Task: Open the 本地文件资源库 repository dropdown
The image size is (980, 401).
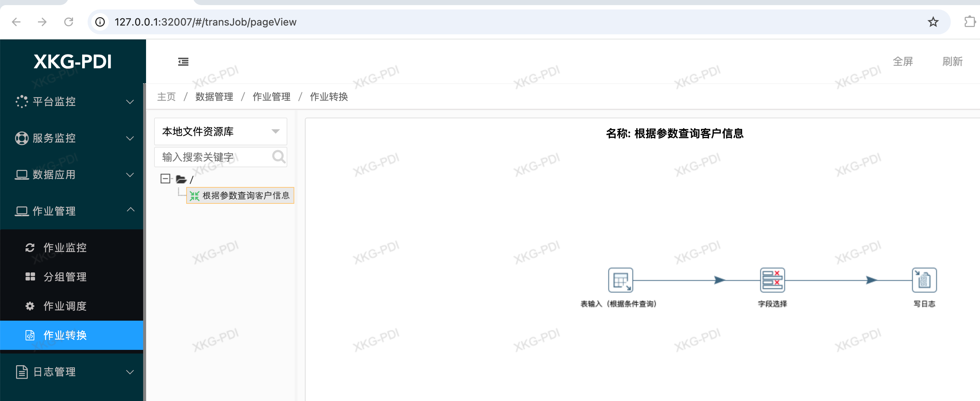Action: 221,131
